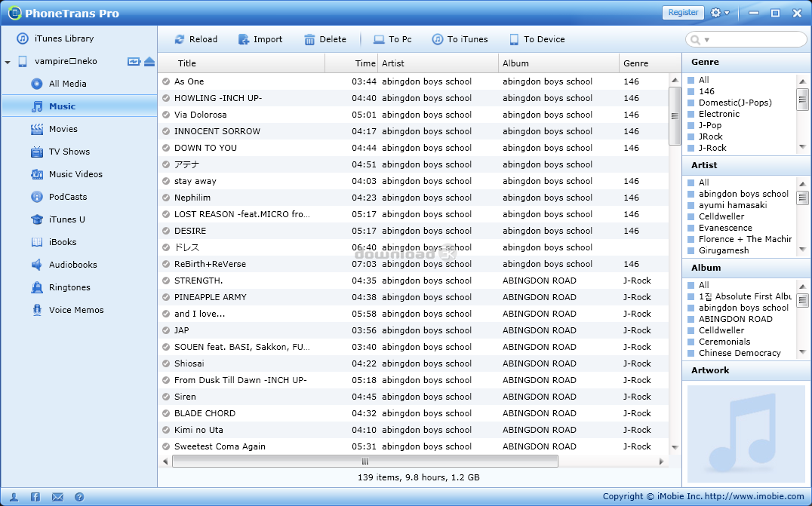Eject the device with the eject icon
812x506 pixels.
(149, 61)
